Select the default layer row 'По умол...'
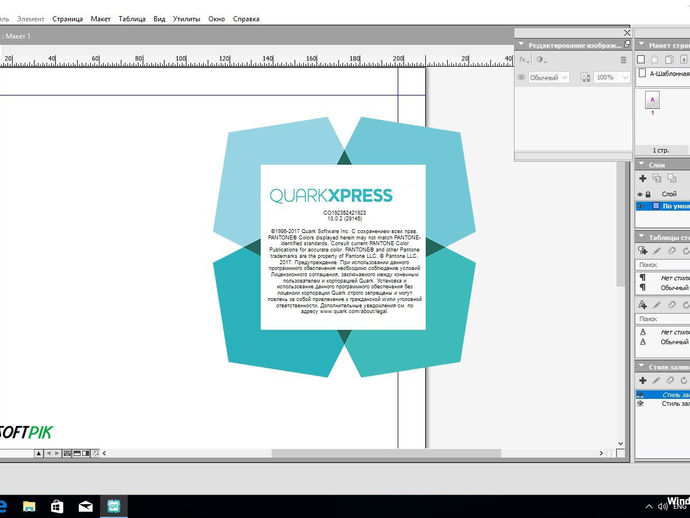The height and width of the screenshot is (518, 690). (663, 206)
